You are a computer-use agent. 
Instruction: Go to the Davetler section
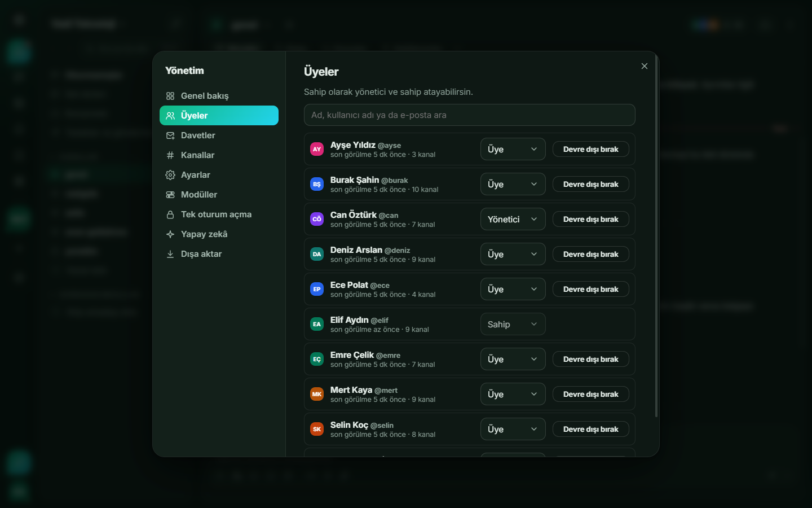click(219, 135)
